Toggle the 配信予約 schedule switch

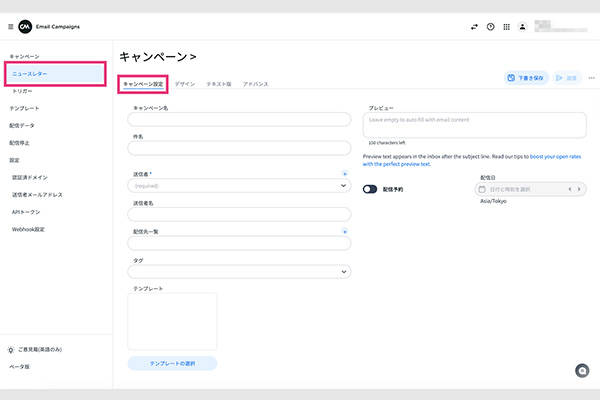[370, 188]
